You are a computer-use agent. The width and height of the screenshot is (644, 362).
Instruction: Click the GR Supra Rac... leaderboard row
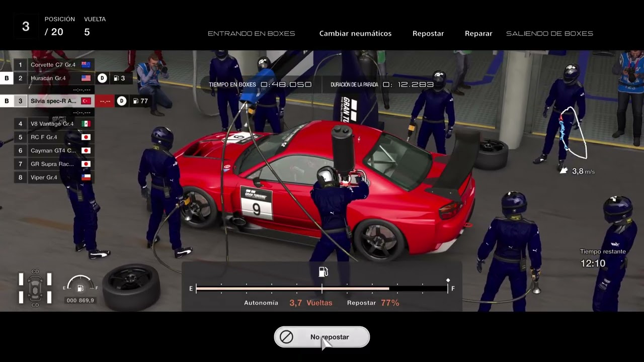(54, 164)
